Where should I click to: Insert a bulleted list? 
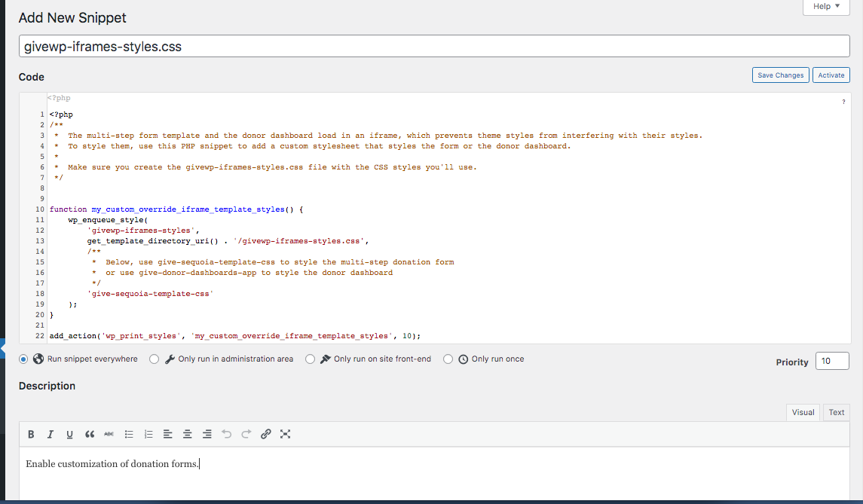[x=129, y=434]
